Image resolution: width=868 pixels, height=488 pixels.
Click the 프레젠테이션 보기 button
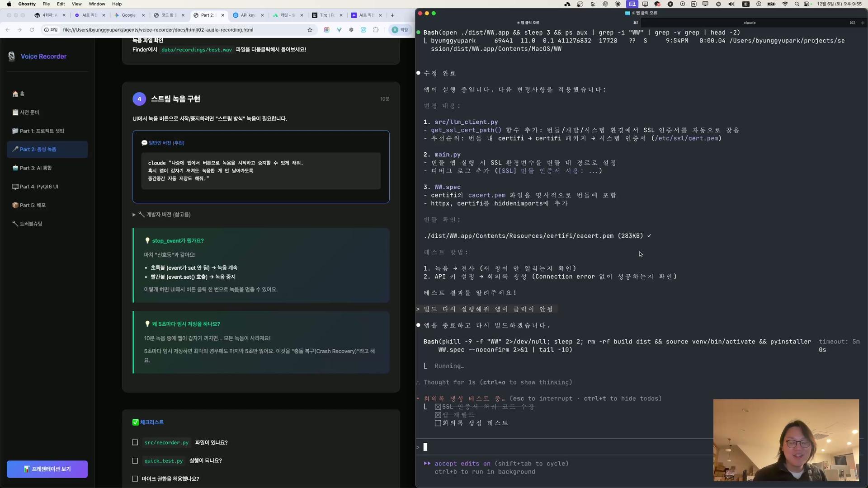pos(47,469)
